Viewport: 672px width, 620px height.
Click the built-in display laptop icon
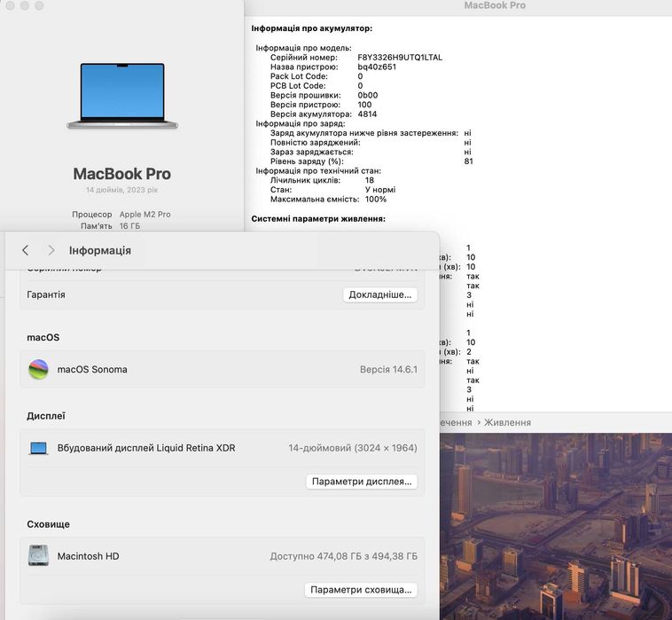coord(38,448)
